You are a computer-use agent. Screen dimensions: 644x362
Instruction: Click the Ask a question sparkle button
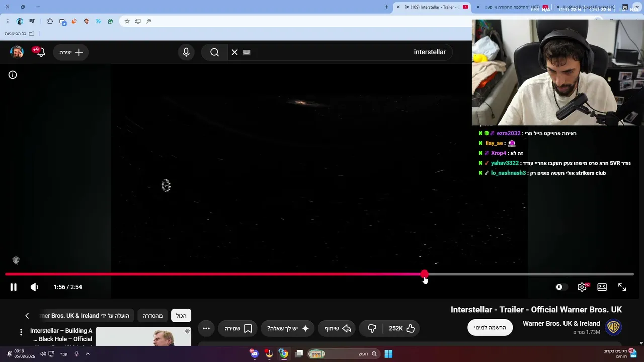click(x=288, y=328)
